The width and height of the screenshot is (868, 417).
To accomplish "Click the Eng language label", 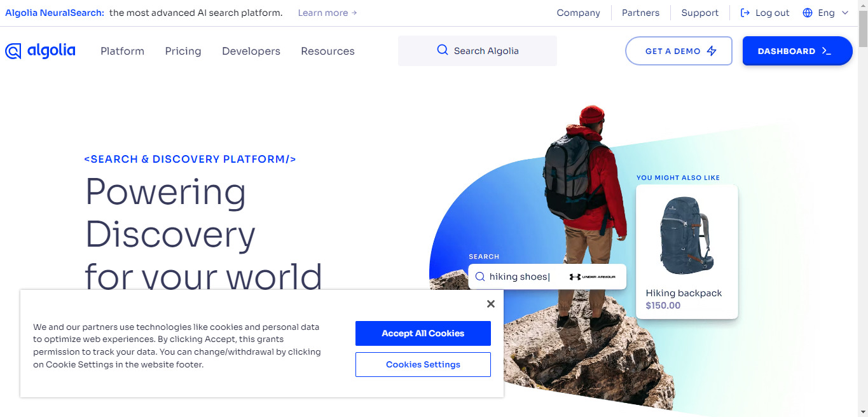I will pos(826,13).
